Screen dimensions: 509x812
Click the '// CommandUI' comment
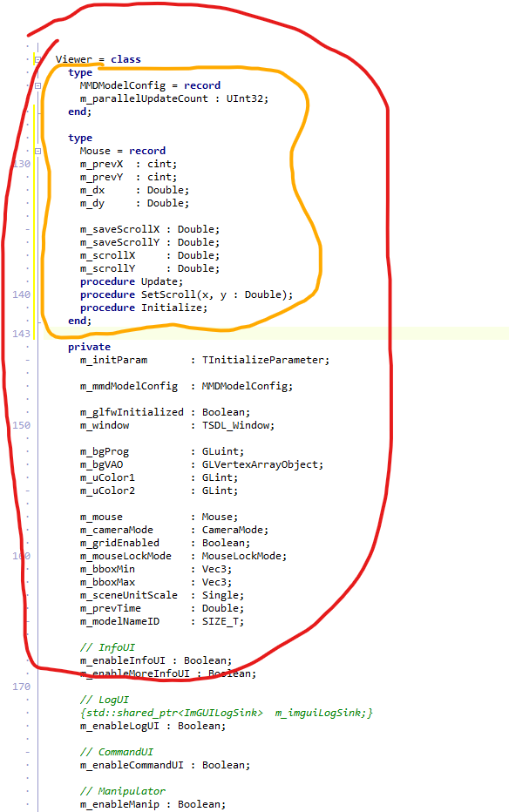[117, 752]
